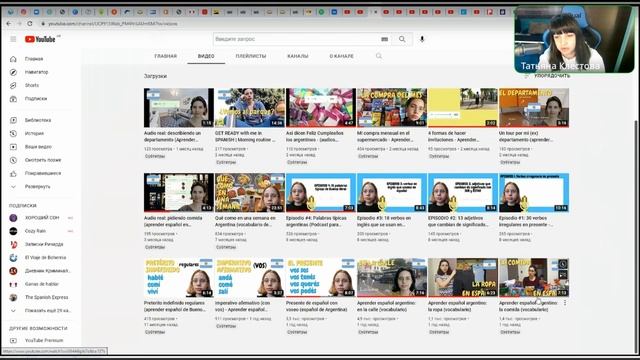The height and width of the screenshot is (360, 640).
Task: Click the YouTube logo
Action: click(x=40, y=39)
